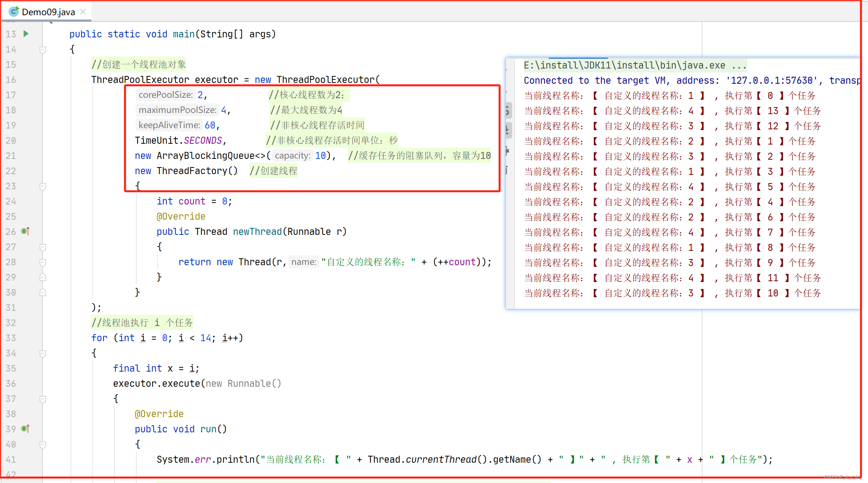Viewport: 868px width, 483px height.
Task: Click the comment //创建一个线程池对象
Action: click(139, 64)
